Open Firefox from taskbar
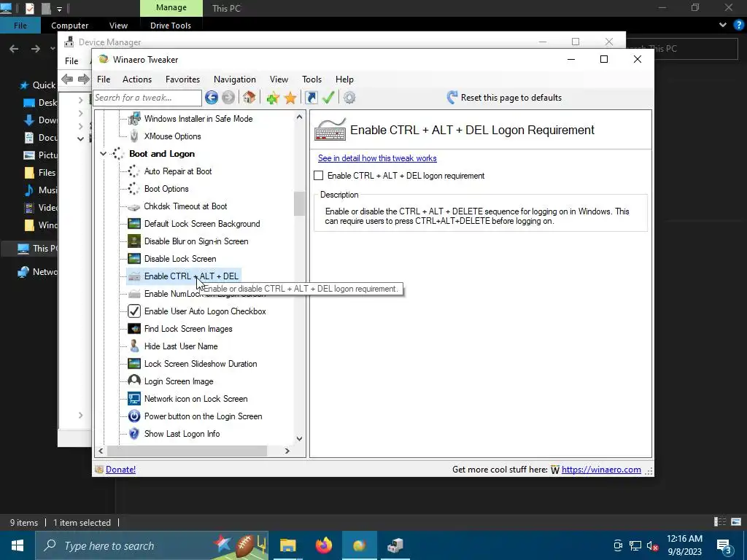747x560 pixels. (323, 545)
